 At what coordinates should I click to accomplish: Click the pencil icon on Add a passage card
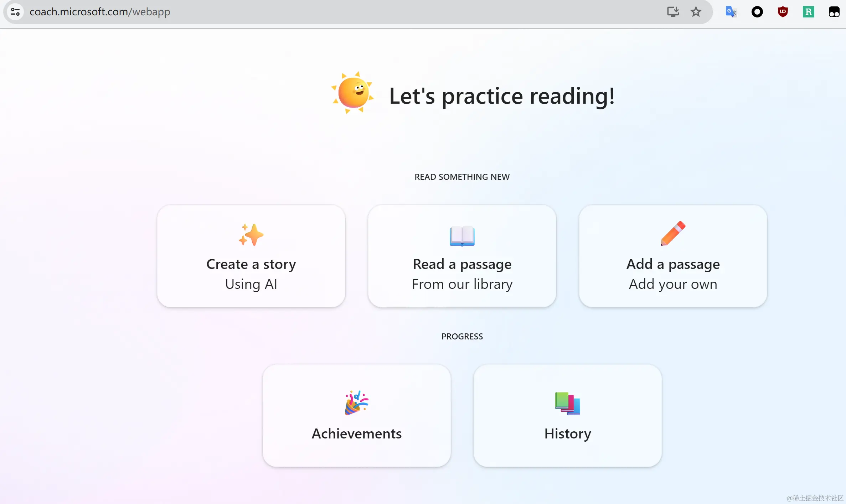(x=673, y=233)
